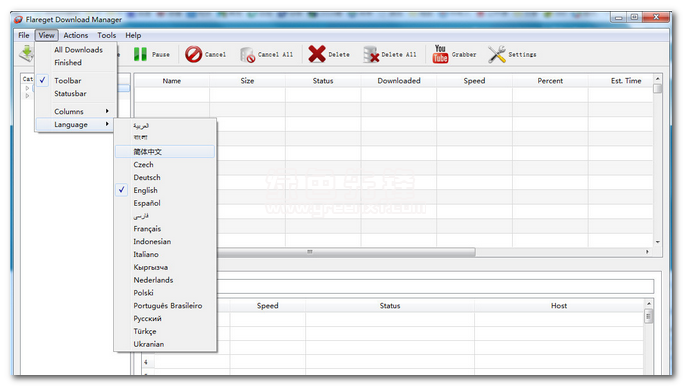Click the Delete All toolbar icon
The image size is (683, 386).
pos(371,55)
